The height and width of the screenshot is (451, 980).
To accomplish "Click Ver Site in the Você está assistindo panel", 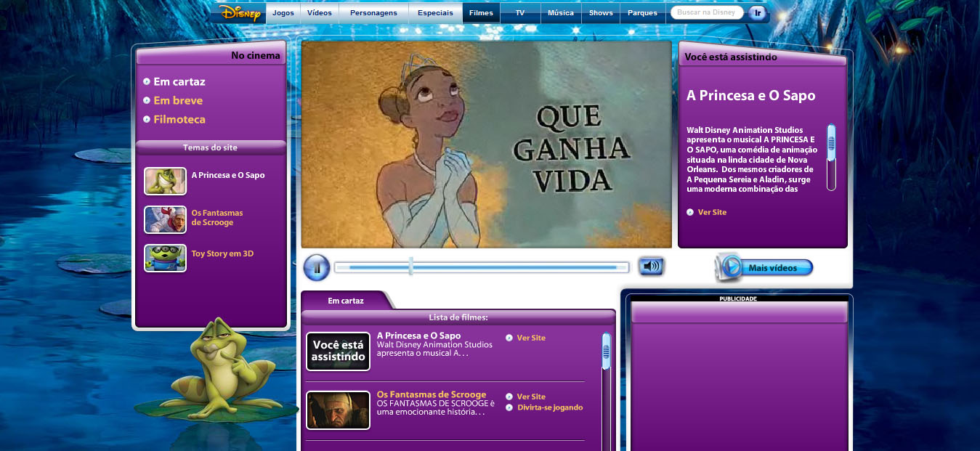I will [712, 212].
